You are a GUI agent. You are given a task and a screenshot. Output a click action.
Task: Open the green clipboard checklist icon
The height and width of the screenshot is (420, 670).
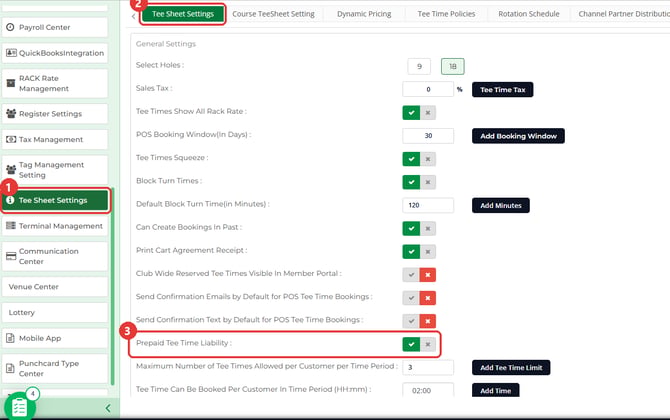click(19, 406)
